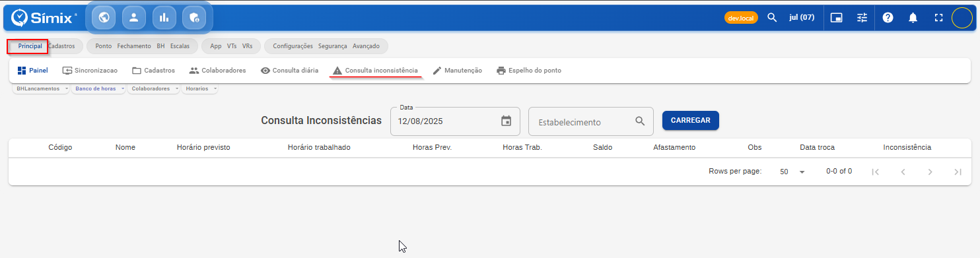This screenshot has height=258, width=980.
Task: Click the Horas Trab. column header
Action: 522,147
